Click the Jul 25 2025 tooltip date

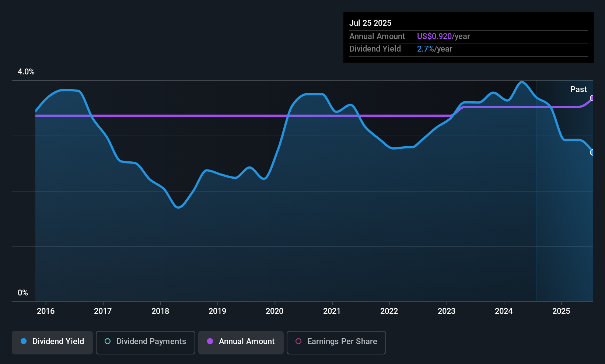pyautogui.click(x=370, y=23)
